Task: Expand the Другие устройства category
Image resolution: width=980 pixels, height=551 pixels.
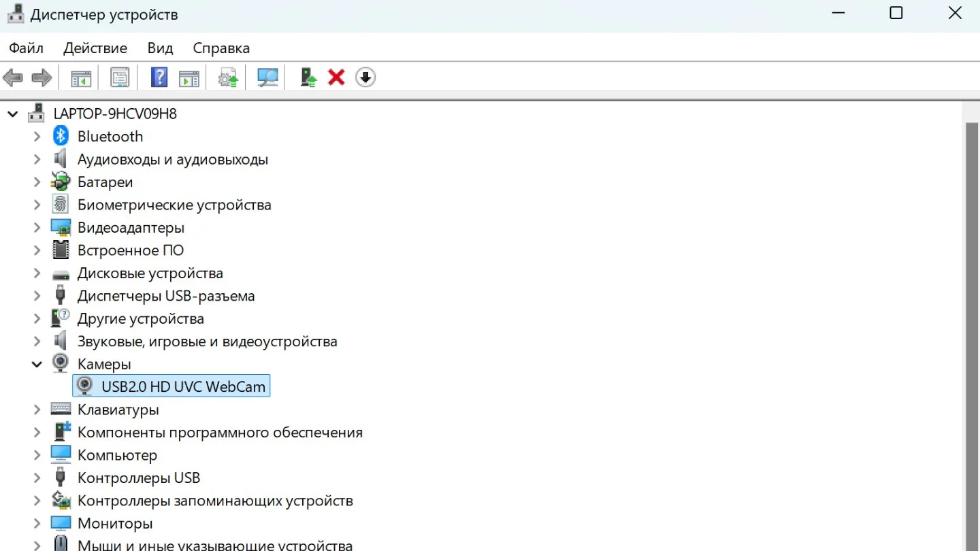Action: point(37,318)
